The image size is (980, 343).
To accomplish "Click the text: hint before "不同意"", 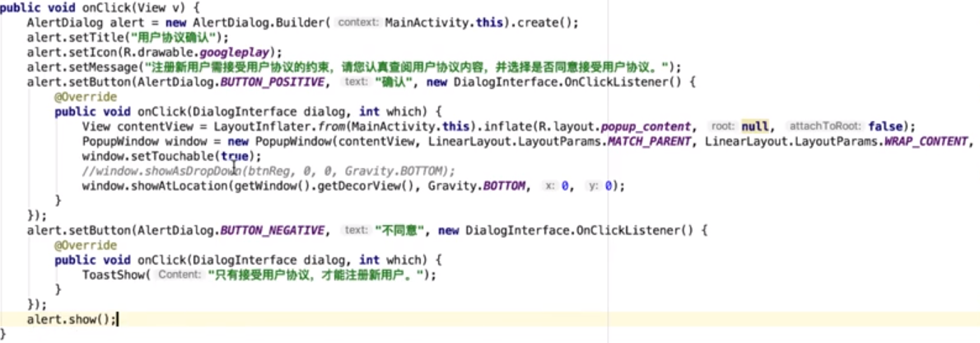I will pos(356,230).
